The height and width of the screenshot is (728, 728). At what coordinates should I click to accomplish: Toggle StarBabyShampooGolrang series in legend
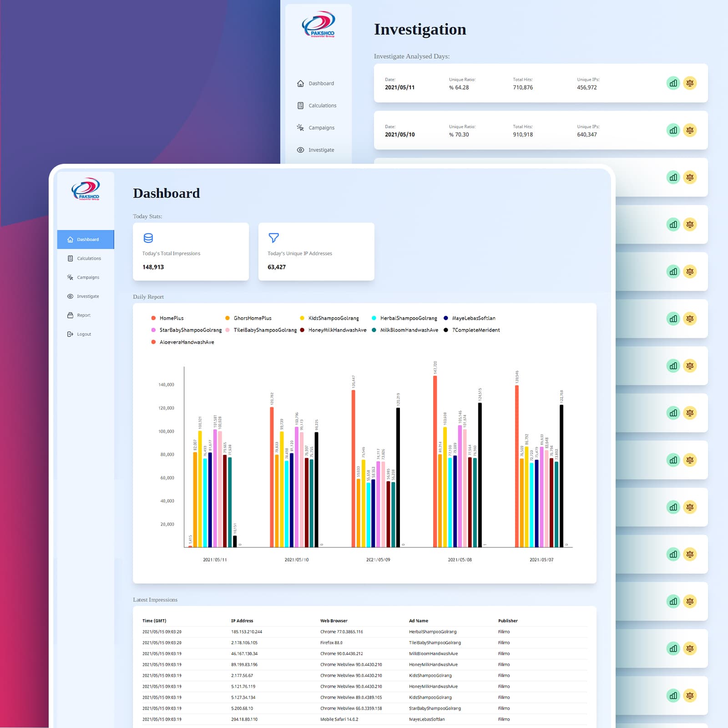pos(187,330)
